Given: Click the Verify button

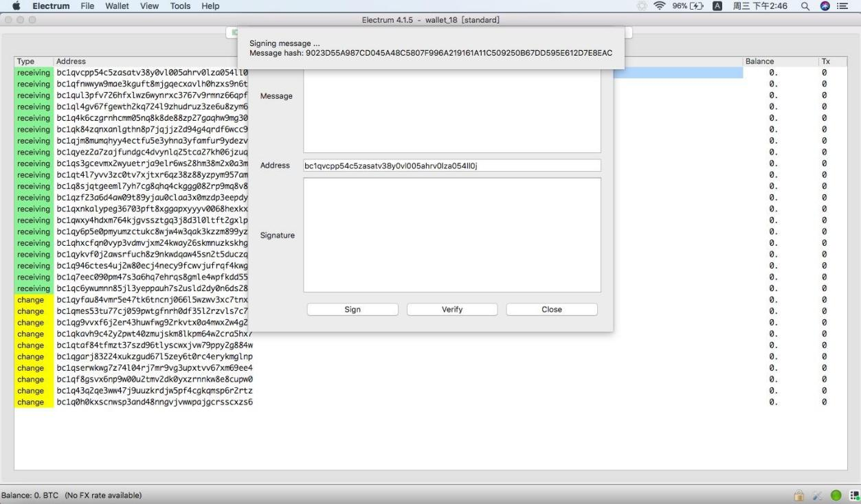Looking at the screenshot, I should 452,310.
